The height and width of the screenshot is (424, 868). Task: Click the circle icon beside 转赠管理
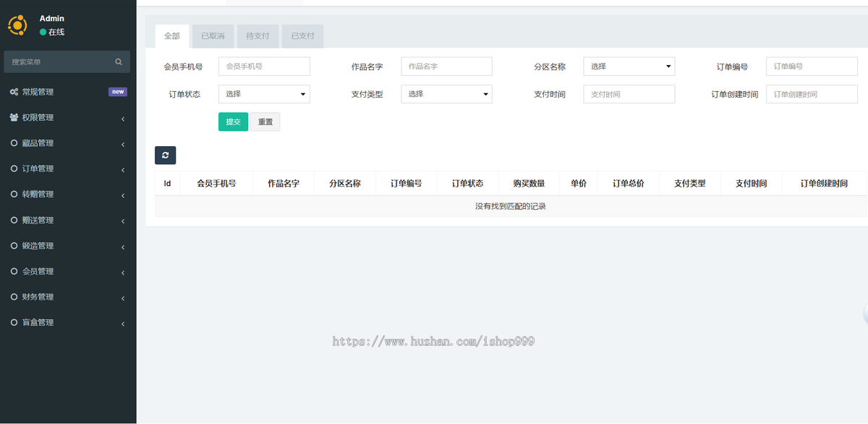click(x=14, y=194)
